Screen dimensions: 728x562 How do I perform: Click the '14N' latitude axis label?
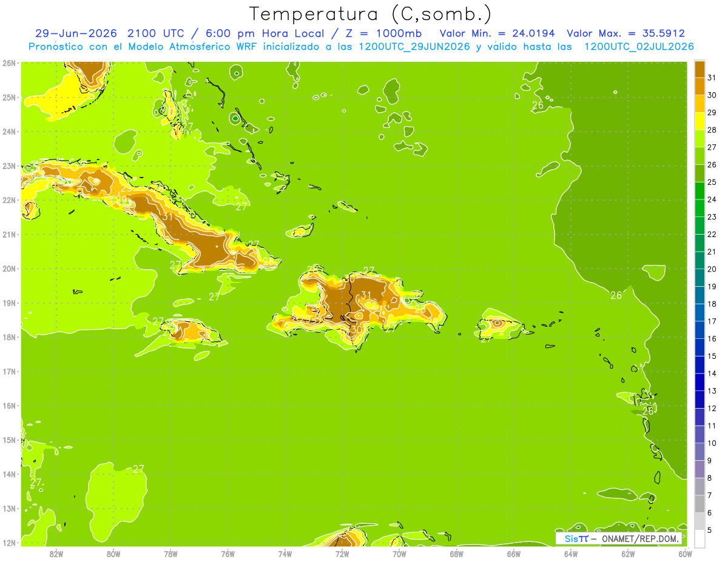[x=9, y=474]
